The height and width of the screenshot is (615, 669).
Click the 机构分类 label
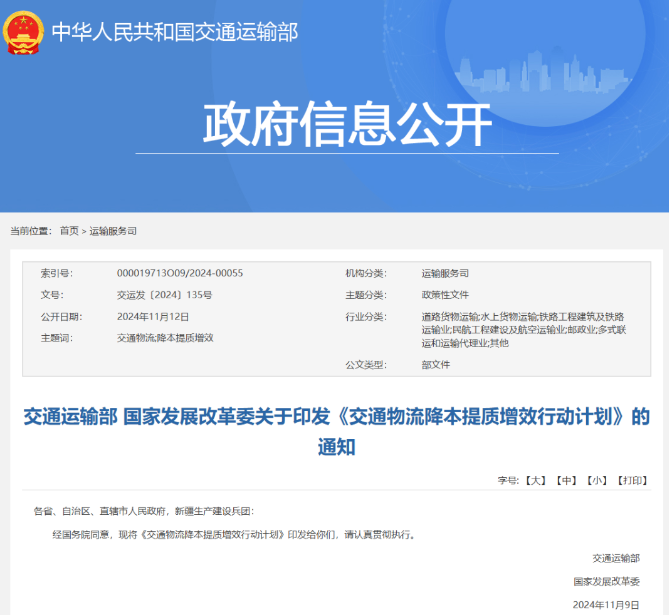366,273
